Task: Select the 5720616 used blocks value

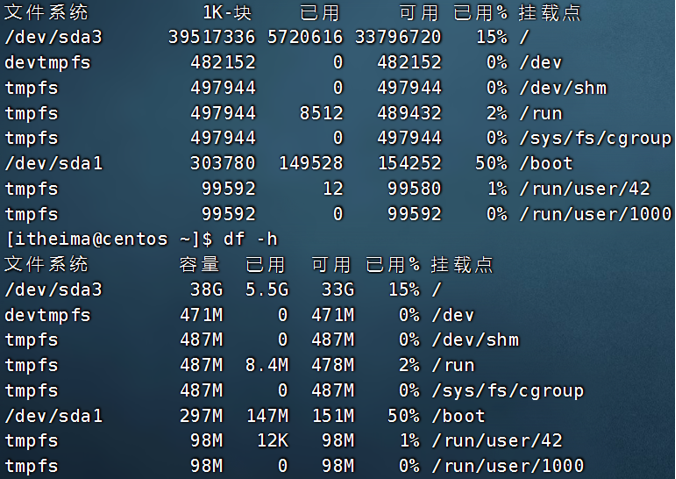Action: coord(304,38)
